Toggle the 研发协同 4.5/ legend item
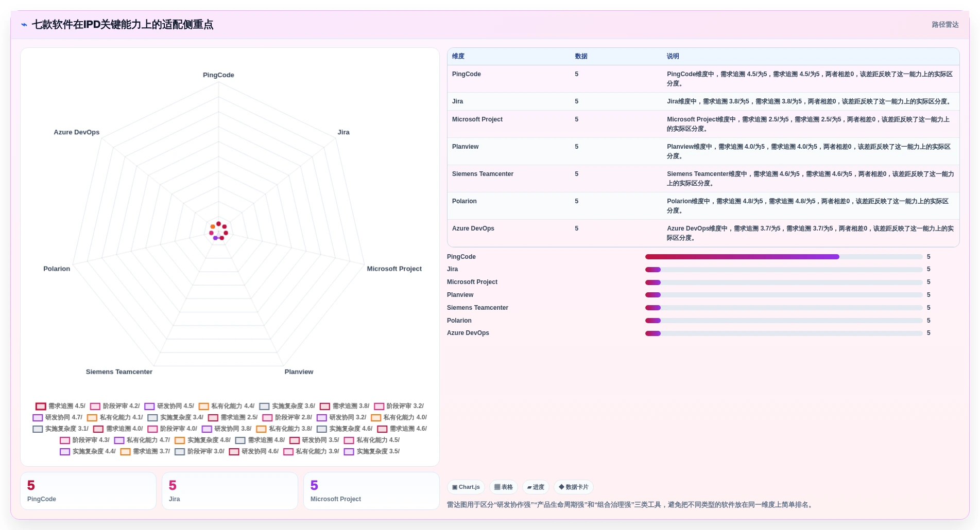The image size is (980, 530). click(169, 406)
